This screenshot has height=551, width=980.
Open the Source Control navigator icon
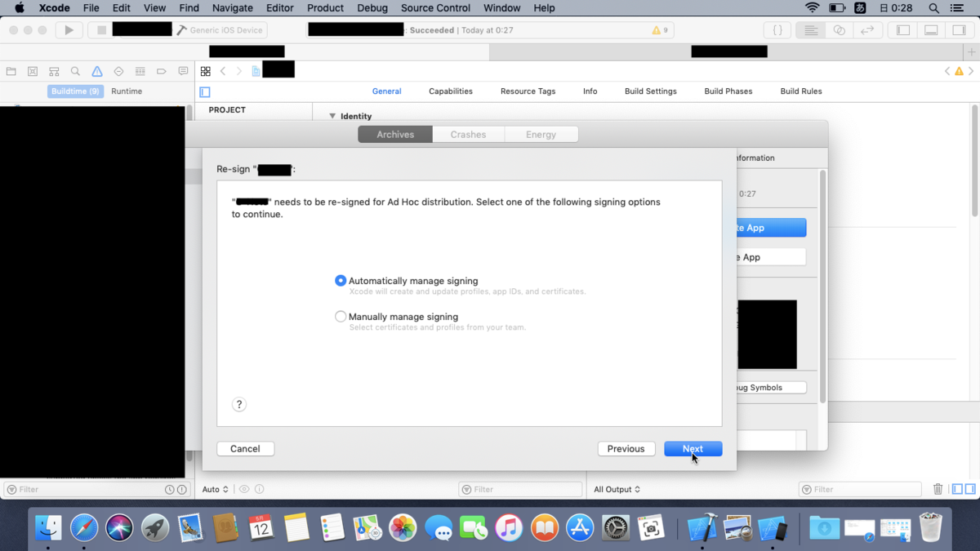(33, 72)
